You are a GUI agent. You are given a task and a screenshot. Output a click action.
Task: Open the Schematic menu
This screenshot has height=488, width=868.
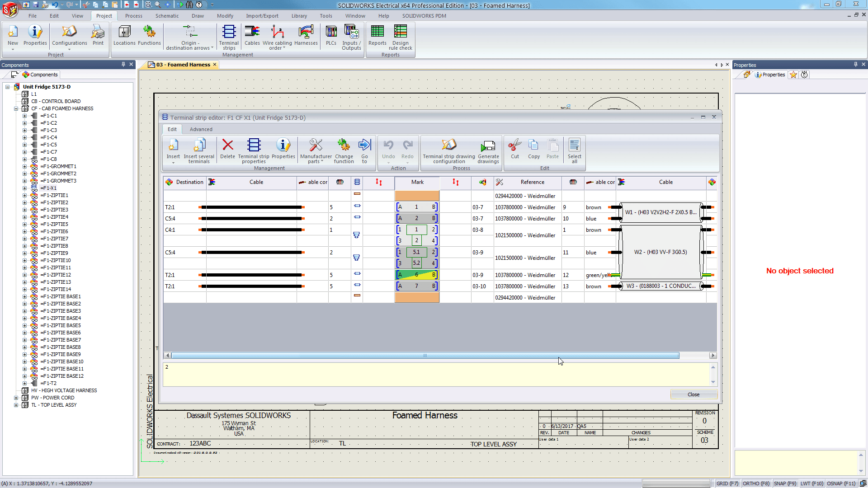tap(166, 15)
